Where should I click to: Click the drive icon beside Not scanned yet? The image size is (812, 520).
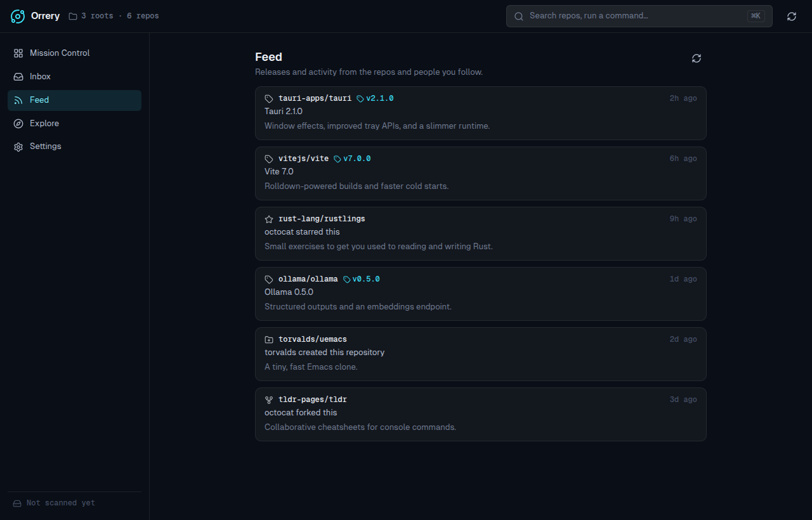click(17, 504)
